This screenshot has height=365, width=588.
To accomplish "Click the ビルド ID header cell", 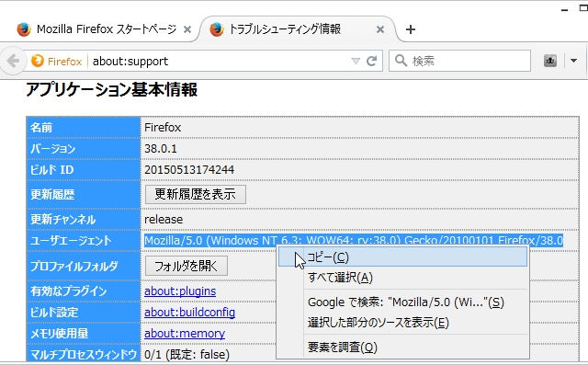I will coord(84,169).
